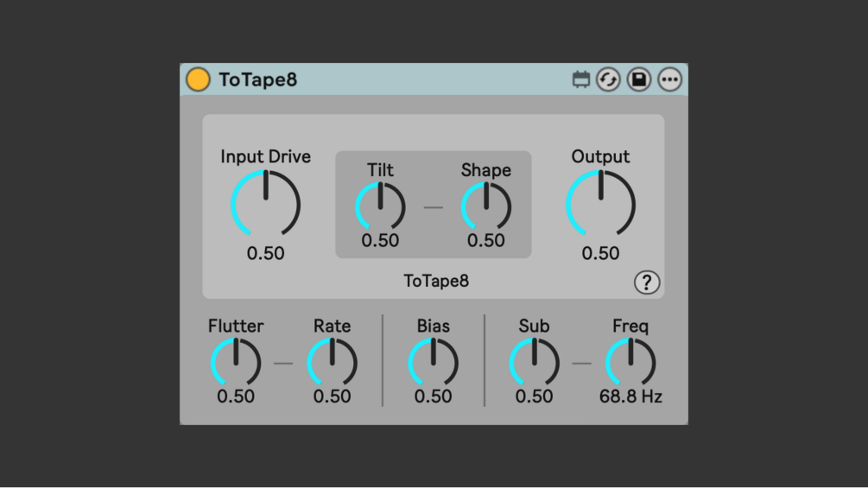This screenshot has height=488, width=868.
Task: Save the preset with disk icon
Action: tap(639, 79)
